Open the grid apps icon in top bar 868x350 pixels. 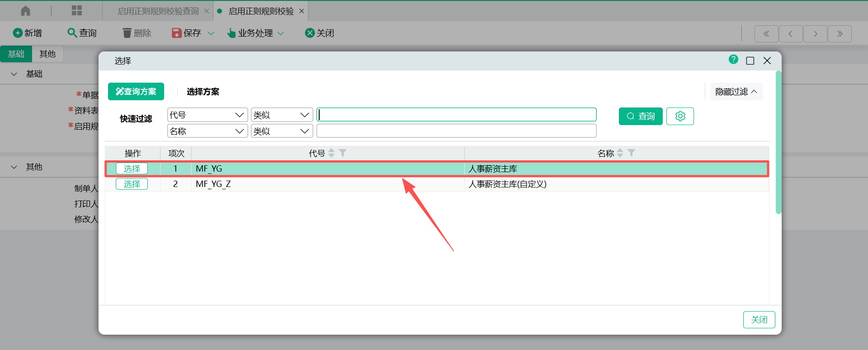pyautogui.click(x=77, y=11)
